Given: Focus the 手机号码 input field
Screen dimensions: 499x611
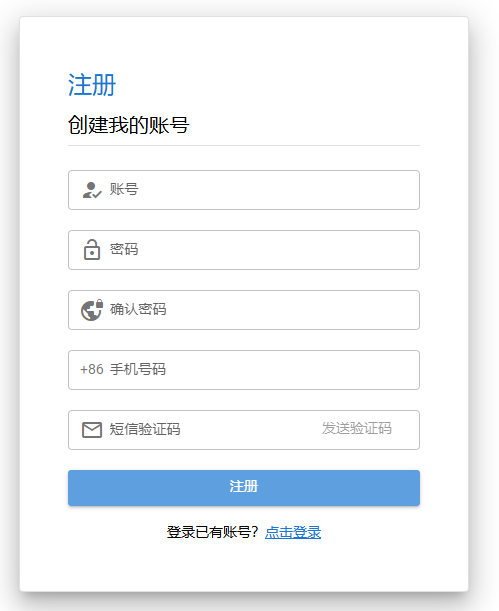Looking at the screenshot, I should 244,370.
